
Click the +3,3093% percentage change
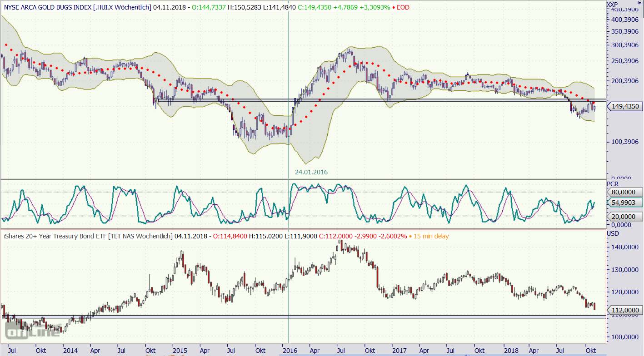pyautogui.click(x=375, y=7)
